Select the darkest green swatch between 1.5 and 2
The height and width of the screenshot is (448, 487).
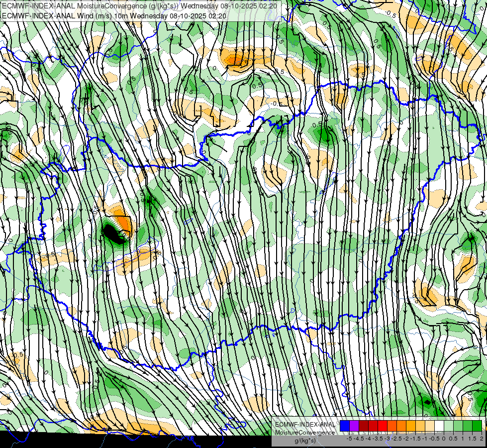pyautogui.click(x=477, y=426)
